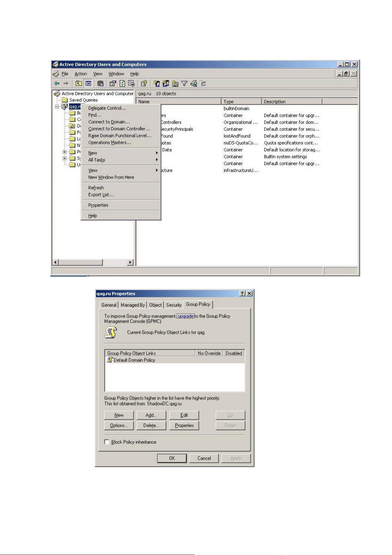Confirm with the OK button

172,458
